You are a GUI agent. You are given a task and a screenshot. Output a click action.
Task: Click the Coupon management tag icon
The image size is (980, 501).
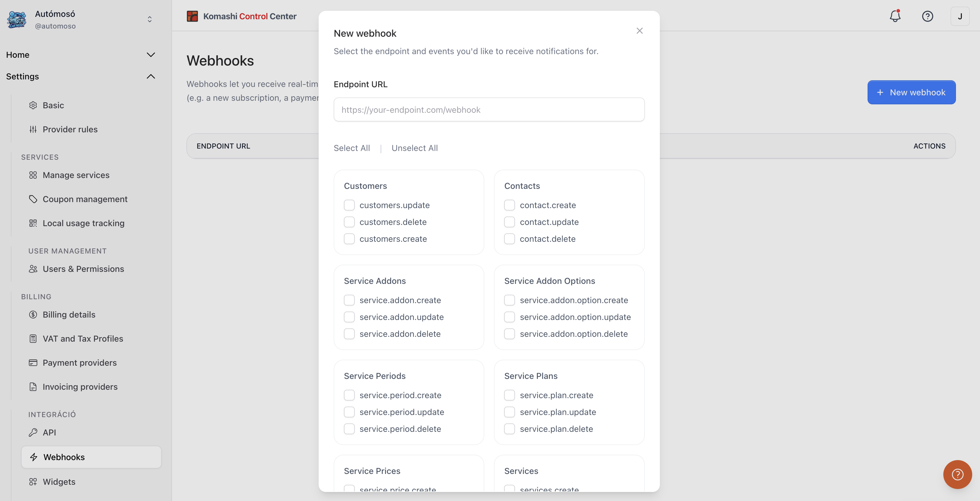point(33,199)
